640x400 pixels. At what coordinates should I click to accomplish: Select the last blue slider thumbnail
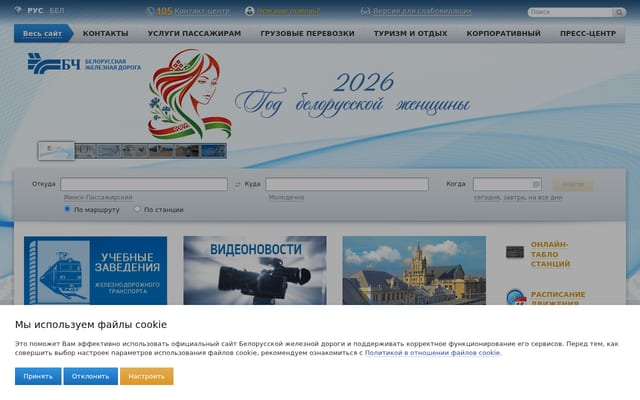(213, 151)
